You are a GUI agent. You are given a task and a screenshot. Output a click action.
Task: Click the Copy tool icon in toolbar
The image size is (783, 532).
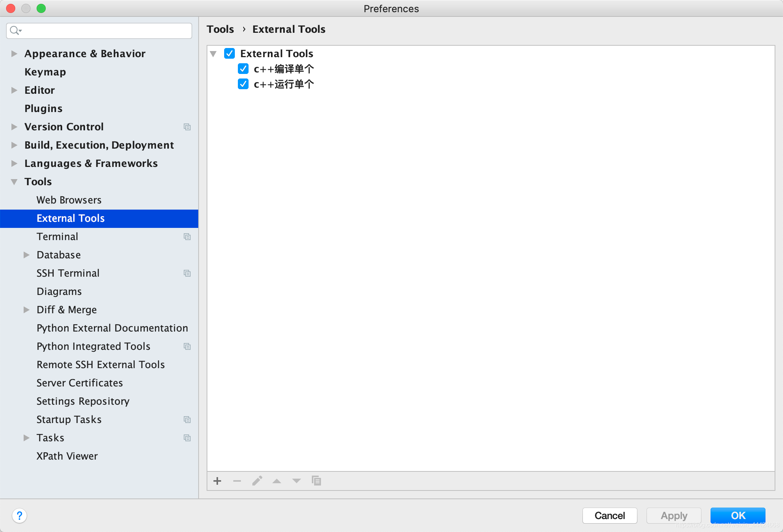tap(316, 481)
